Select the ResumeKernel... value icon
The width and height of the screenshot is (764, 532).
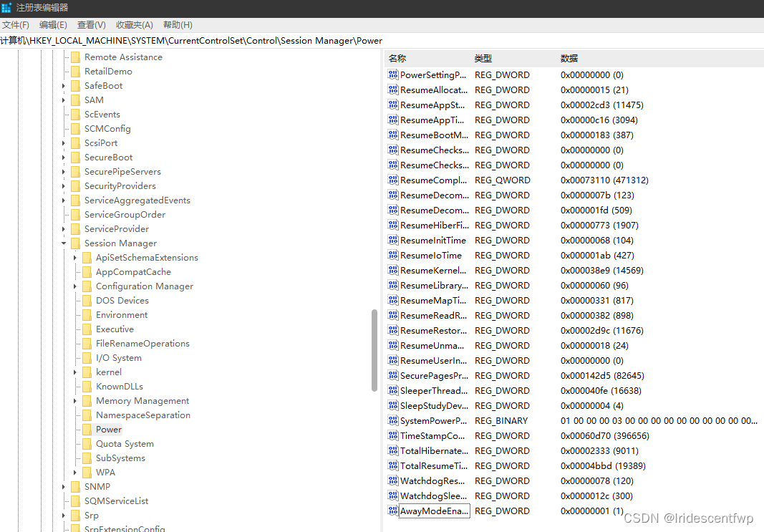[393, 271]
